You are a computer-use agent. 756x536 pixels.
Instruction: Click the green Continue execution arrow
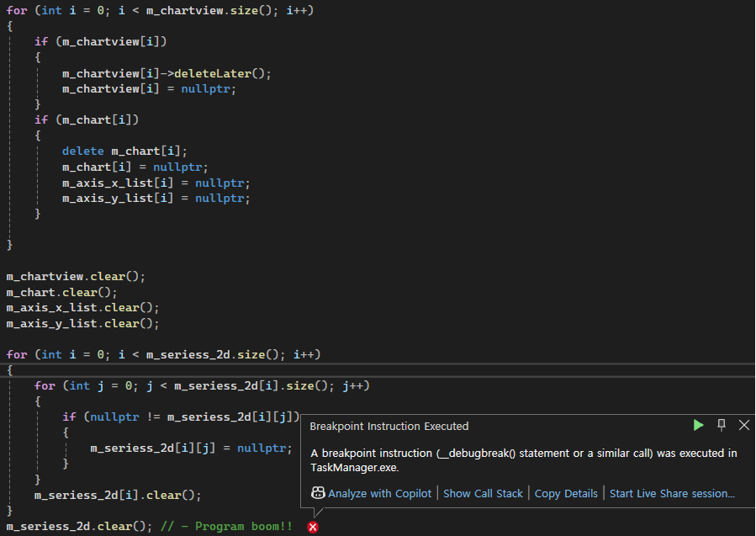[x=698, y=425]
